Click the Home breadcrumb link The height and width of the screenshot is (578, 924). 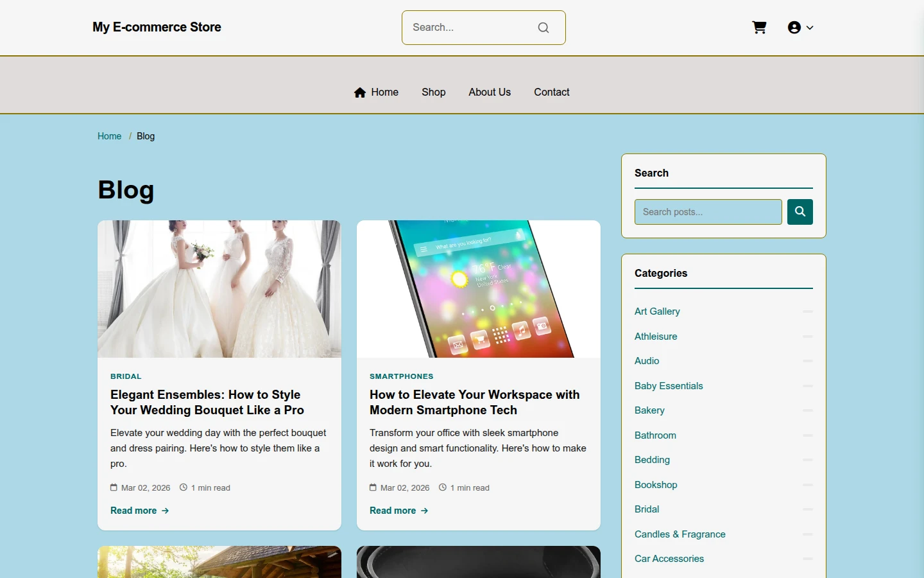click(x=110, y=136)
